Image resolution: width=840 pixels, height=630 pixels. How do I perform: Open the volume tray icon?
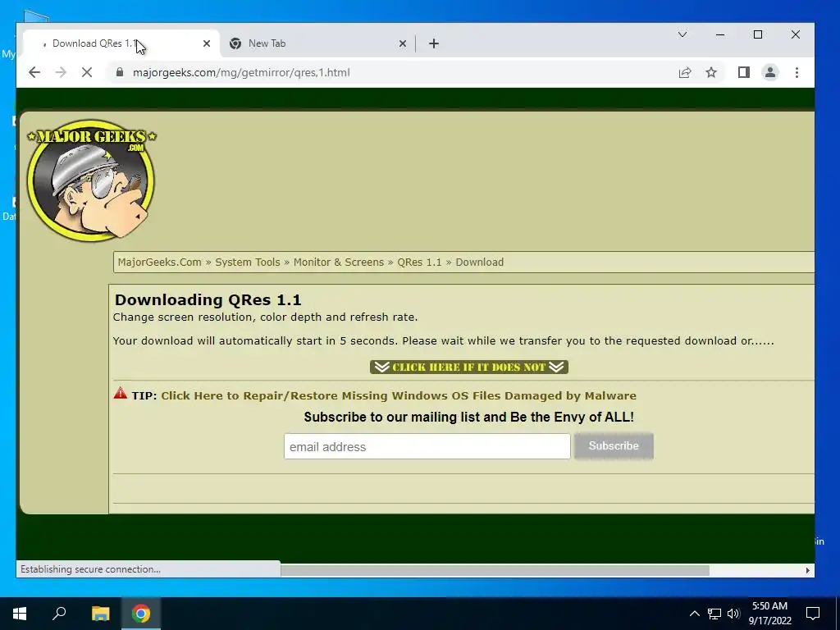733,614
